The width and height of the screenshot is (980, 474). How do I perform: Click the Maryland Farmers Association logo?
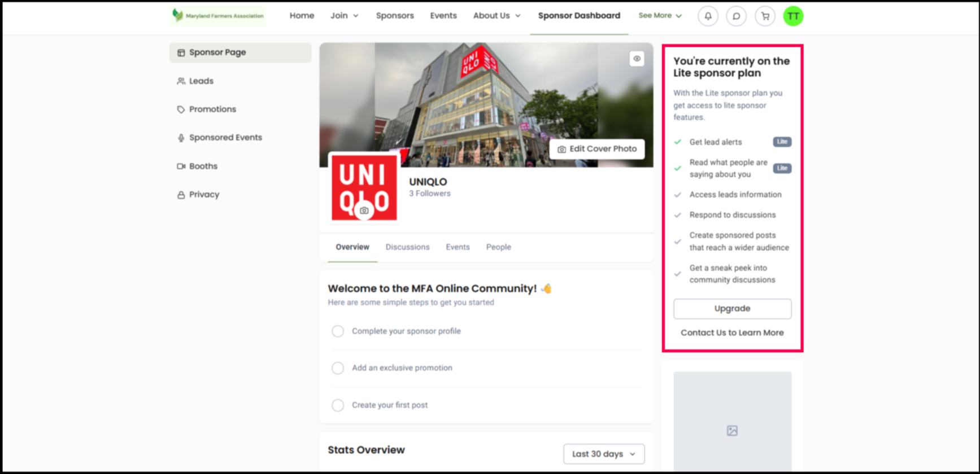point(218,16)
